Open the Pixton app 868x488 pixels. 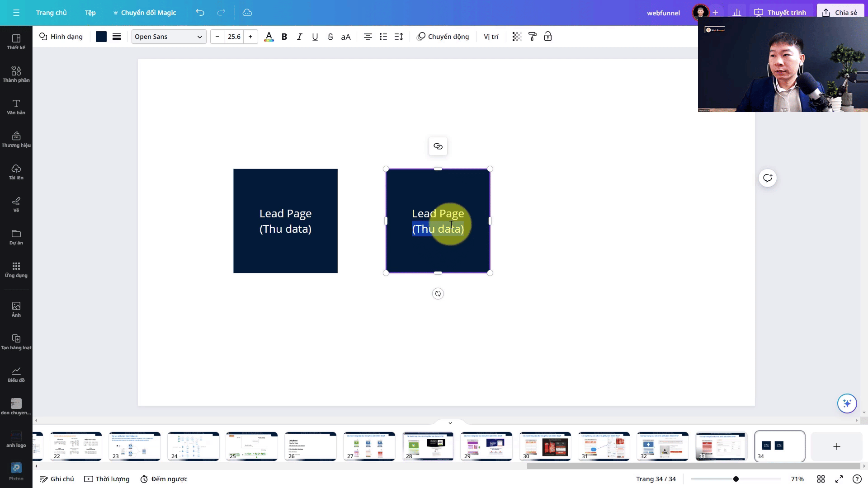click(x=16, y=472)
